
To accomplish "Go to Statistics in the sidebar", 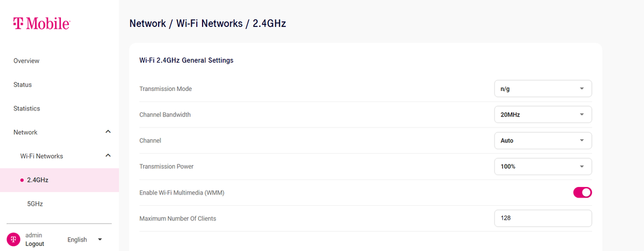I will 27,109.
